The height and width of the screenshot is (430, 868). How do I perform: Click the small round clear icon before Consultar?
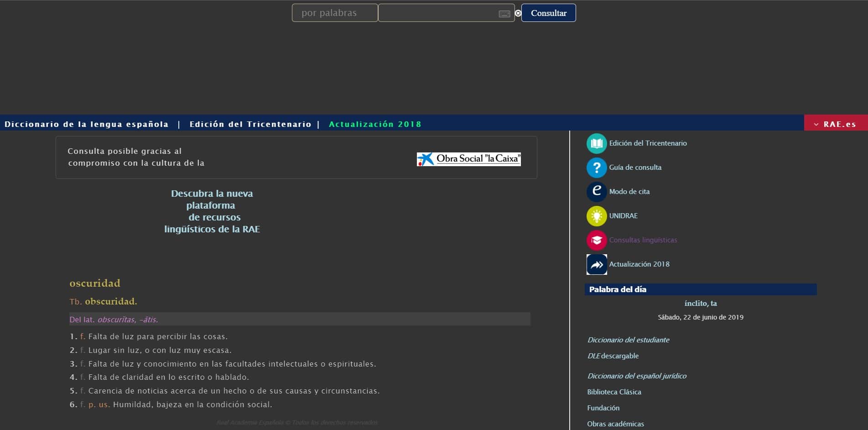(x=518, y=13)
